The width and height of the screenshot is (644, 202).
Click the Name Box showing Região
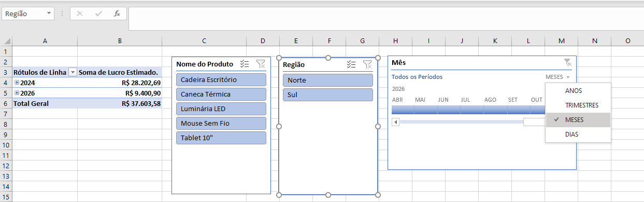click(x=23, y=14)
